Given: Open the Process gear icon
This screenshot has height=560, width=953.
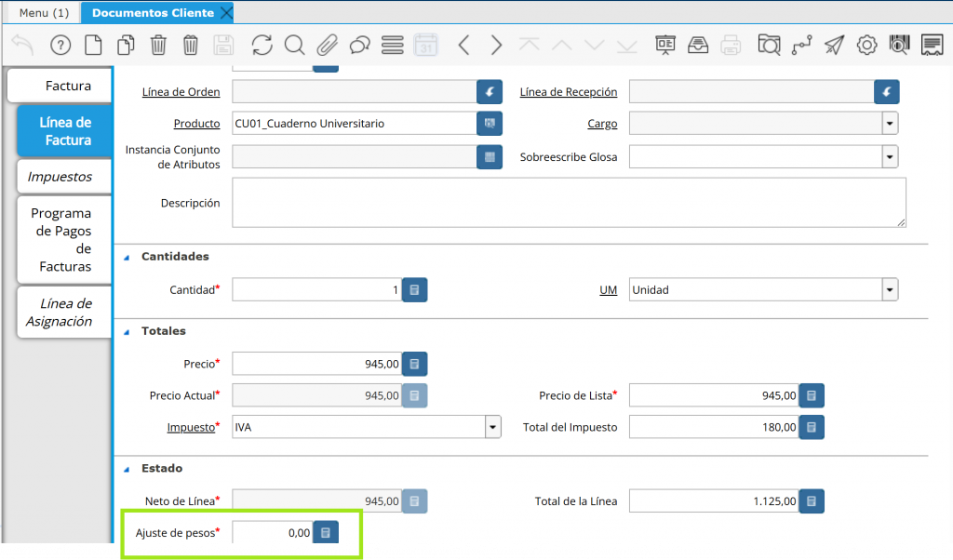Looking at the screenshot, I should point(866,45).
